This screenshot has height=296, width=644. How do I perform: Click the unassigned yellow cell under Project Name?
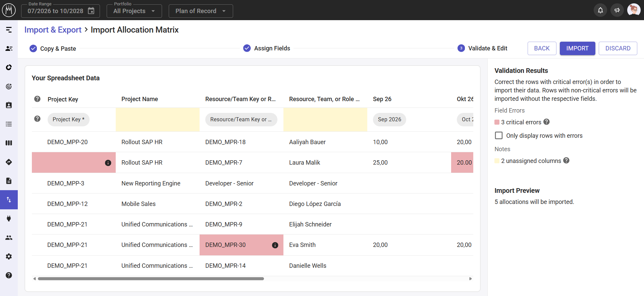point(158,119)
